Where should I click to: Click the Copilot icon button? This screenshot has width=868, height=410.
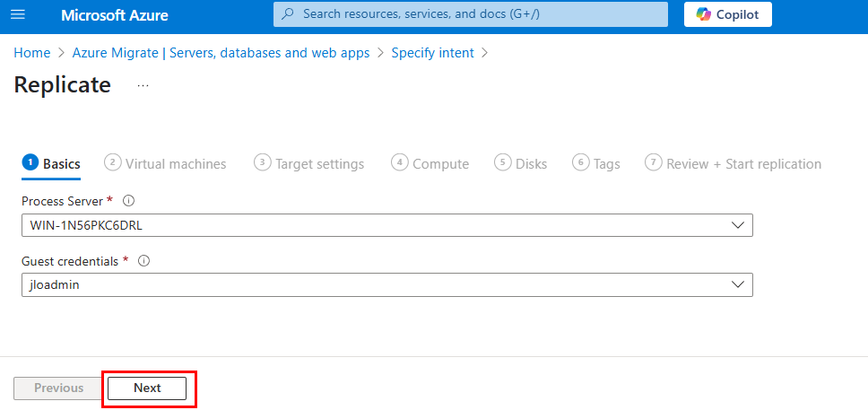click(x=727, y=14)
